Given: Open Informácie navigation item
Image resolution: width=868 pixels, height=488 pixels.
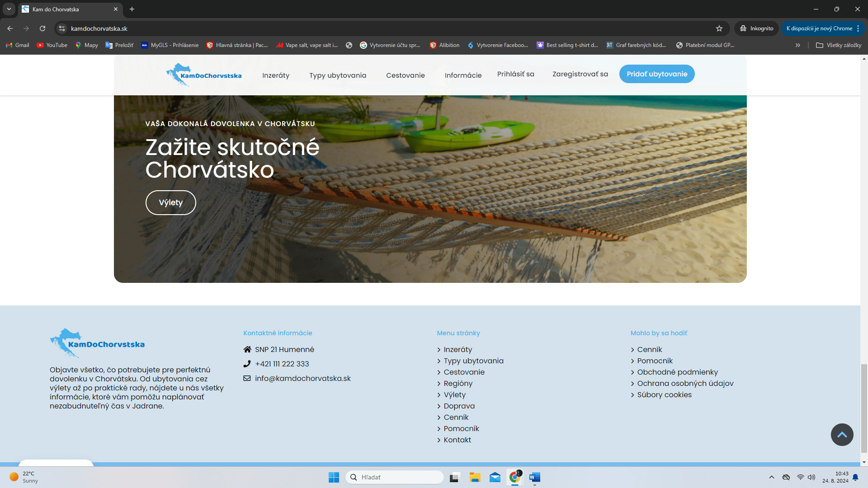Looking at the screenshot, I should (463, 75).
